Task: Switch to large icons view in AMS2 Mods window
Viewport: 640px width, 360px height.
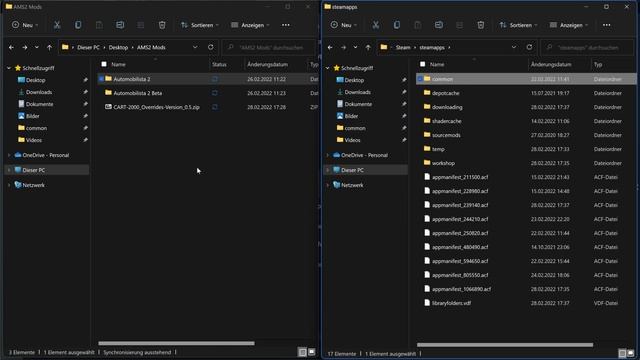Action: [311, 352]
